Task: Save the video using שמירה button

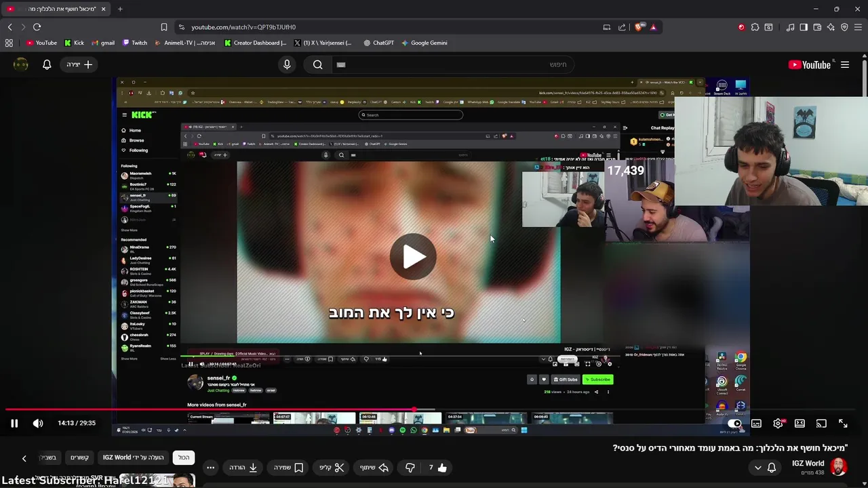Action: click(x=288, y=468)
